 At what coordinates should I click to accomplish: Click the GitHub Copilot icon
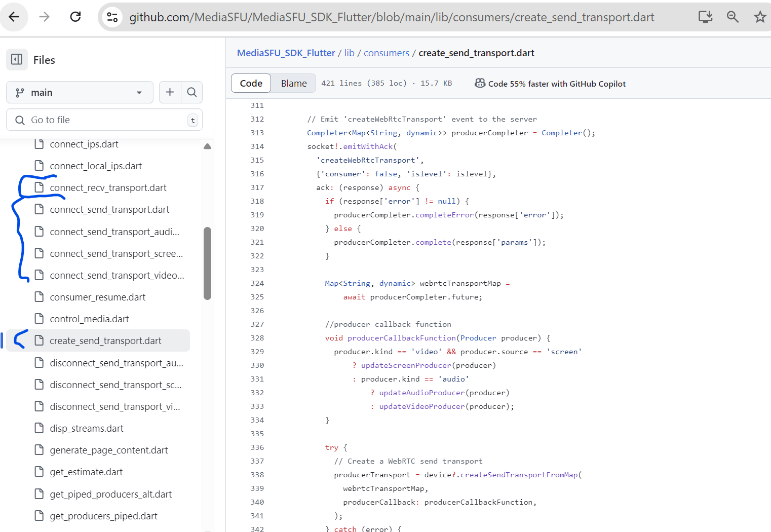(x=480, y=83)
